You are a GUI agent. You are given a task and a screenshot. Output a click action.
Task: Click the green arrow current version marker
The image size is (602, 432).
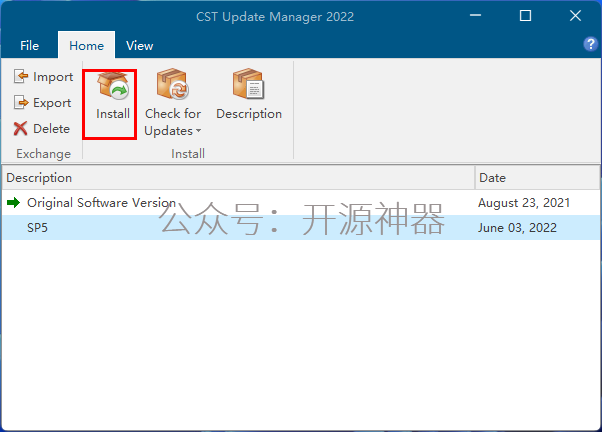pyautogui.click(x=13, y=202)
